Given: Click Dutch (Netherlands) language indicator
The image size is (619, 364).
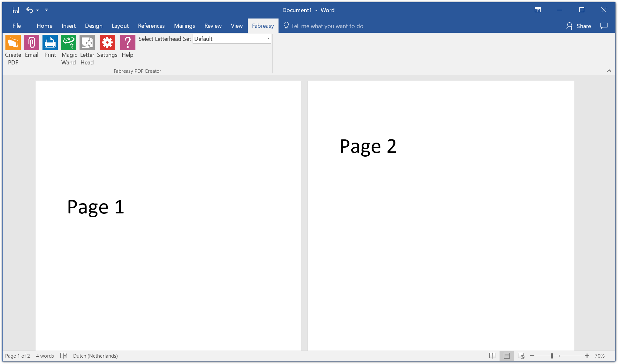Looking at the screenshot, I should [x=95, y=356].
